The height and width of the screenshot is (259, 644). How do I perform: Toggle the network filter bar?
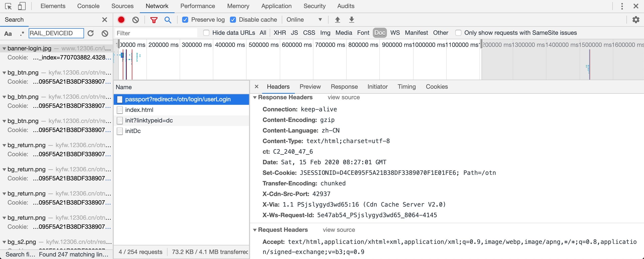[x=154, y=20]
